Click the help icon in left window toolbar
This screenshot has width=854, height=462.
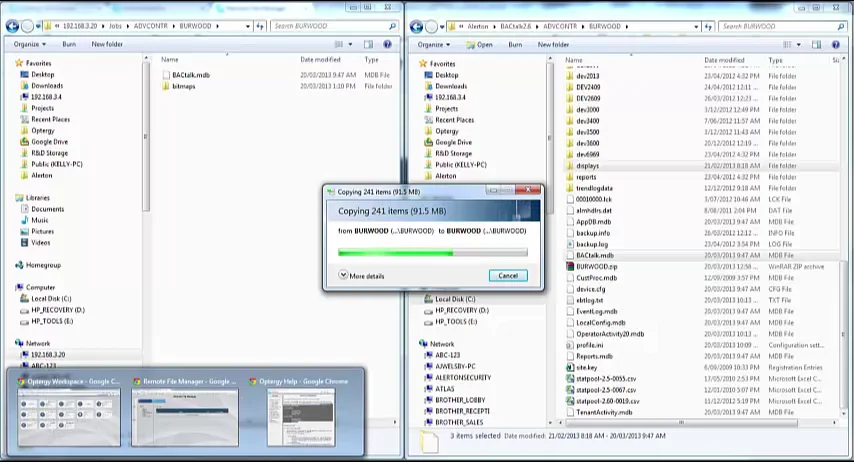[x=387, y=44]
